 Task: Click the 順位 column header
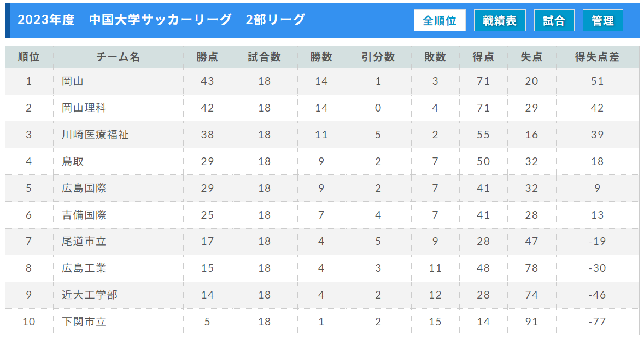click(x=29, y=57)
